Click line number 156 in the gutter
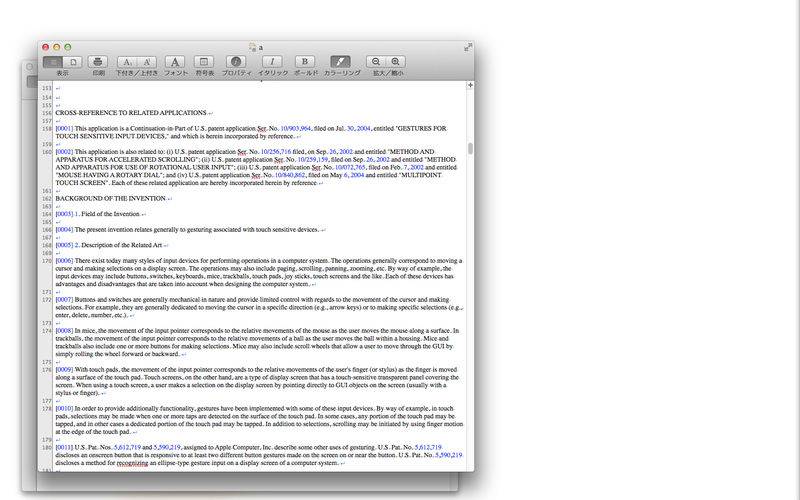This screenshot has height=500, width=800. point(47,113)
